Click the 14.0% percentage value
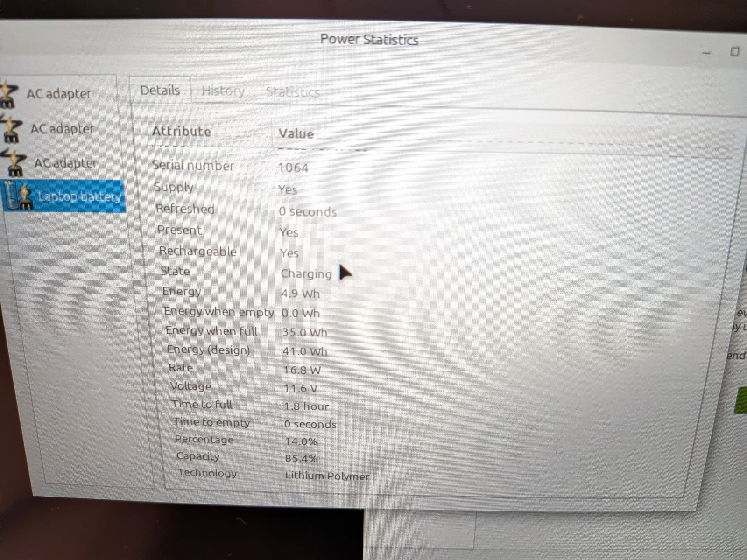Screen dimensions: 747x560 point(301,441)
